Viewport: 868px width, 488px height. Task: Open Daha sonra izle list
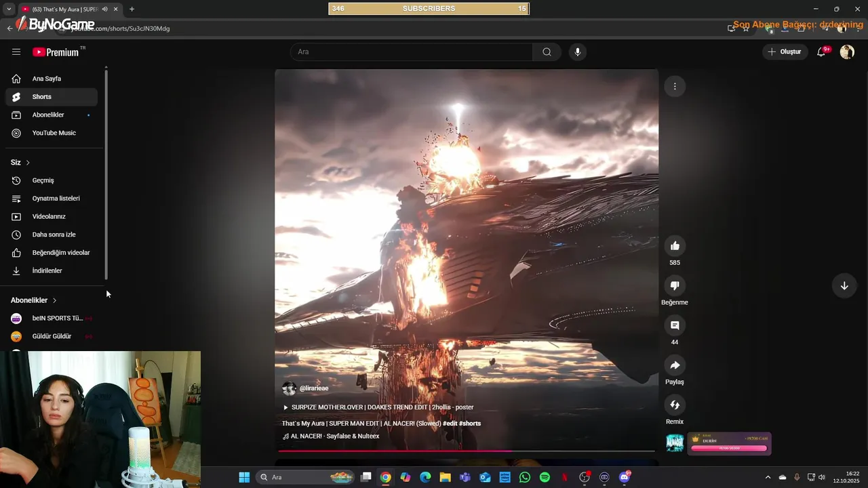(52, 235)
